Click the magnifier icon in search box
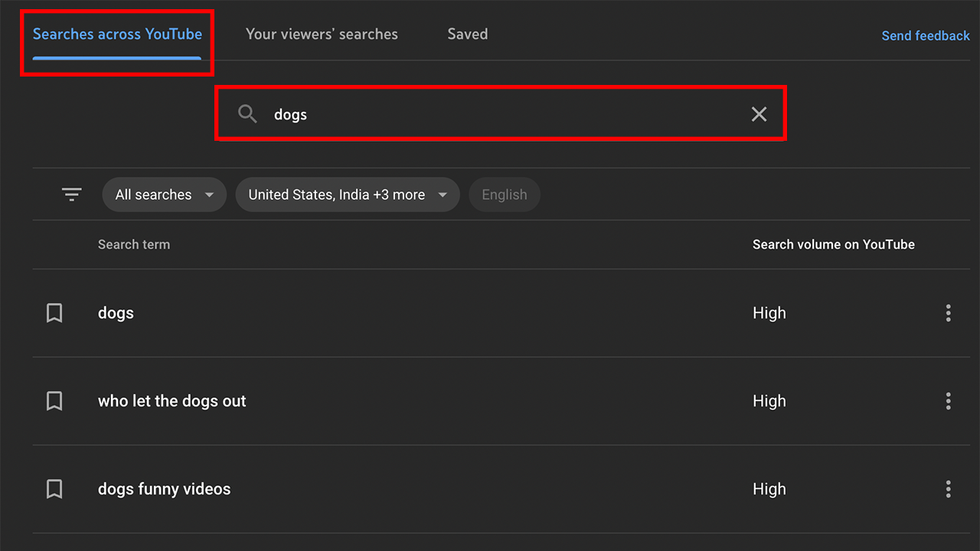This screenshot has height=551, width=980. pyautogui.click(x=247, y=114)
